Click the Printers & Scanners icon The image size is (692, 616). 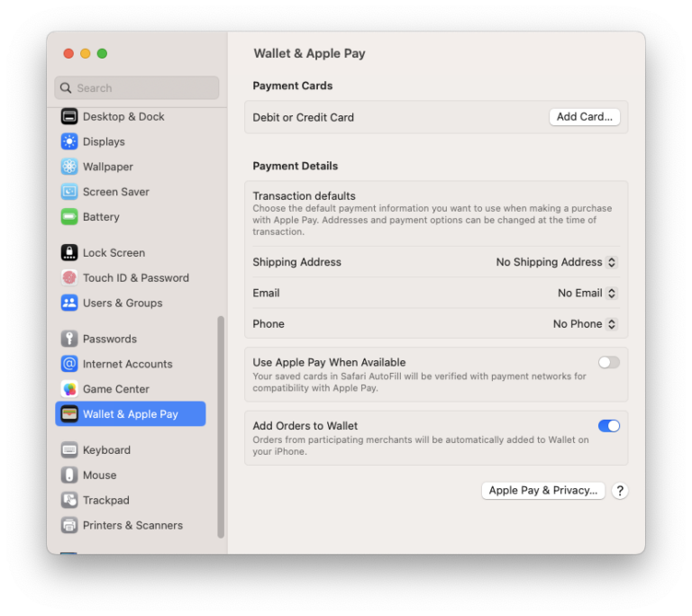(x=69, y=526)
